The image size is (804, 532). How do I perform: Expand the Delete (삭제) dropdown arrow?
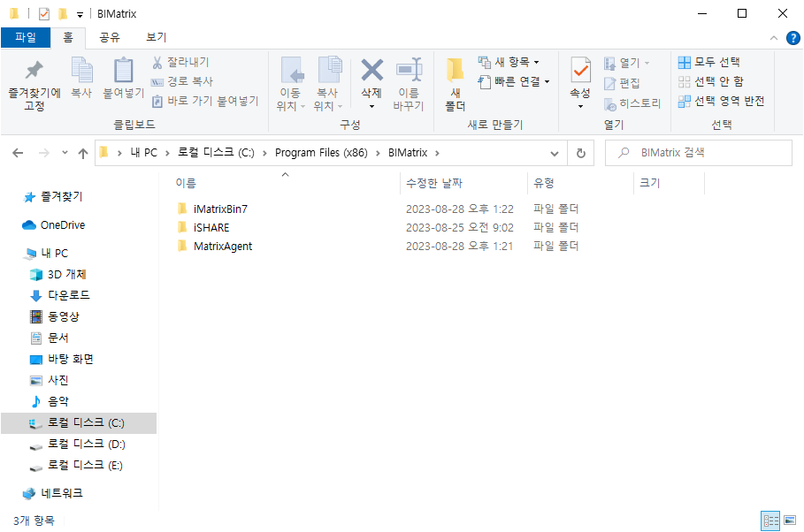coord(371,107)
